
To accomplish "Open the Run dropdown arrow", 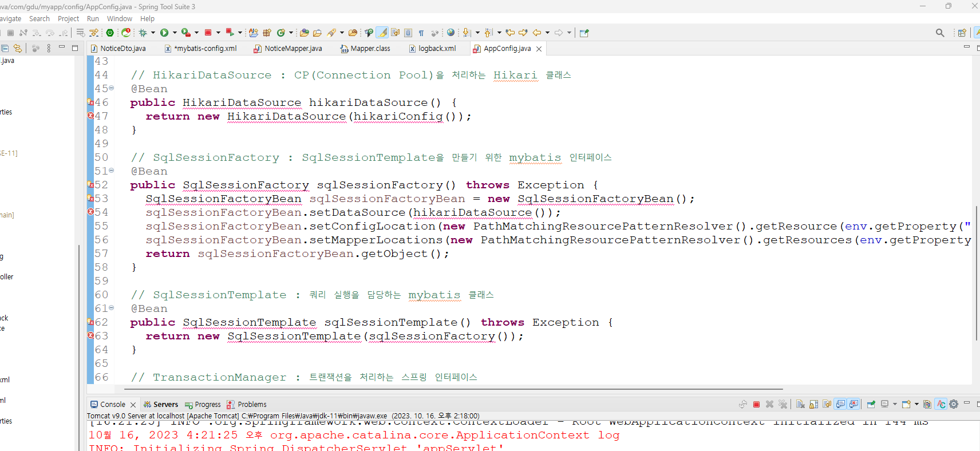I will [x=175, y=33].
